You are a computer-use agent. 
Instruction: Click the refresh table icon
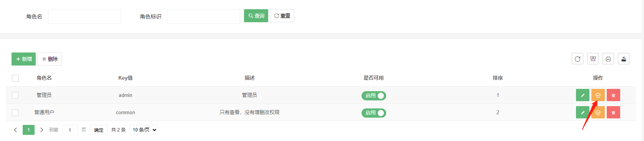click(x=578, y=59)
